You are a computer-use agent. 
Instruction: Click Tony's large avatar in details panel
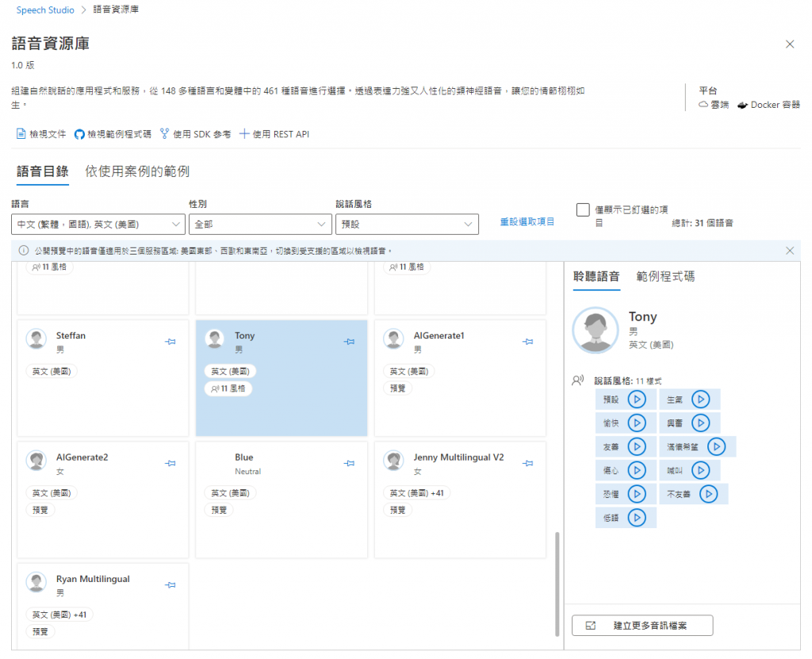tap(595, 331)
